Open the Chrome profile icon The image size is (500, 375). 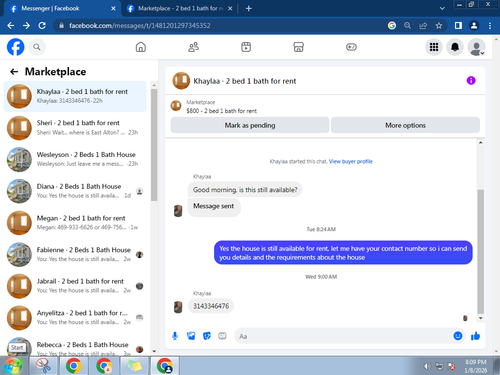[x=474, y=25]
